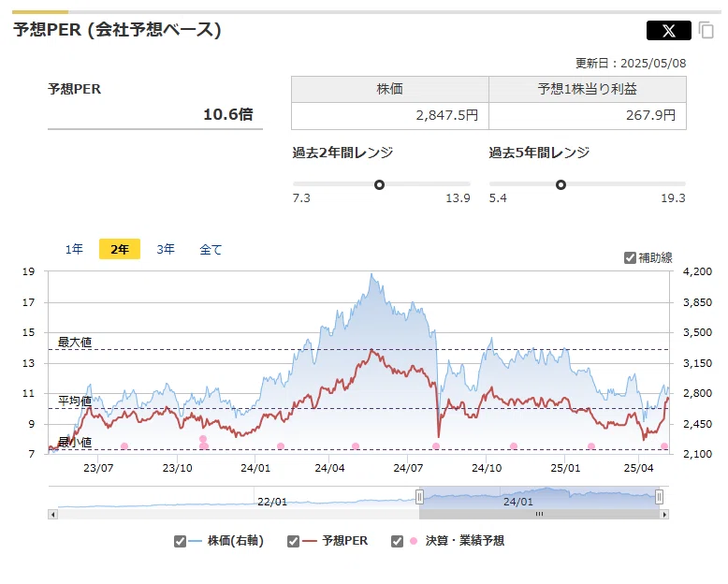Switch to the 全て period tab
The width and height of the screenshot is (728, 584).
211,249
